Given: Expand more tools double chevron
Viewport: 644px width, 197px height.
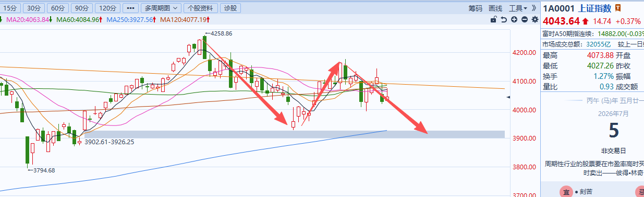Looking at the screenshot, I should [x=533, y=8].
